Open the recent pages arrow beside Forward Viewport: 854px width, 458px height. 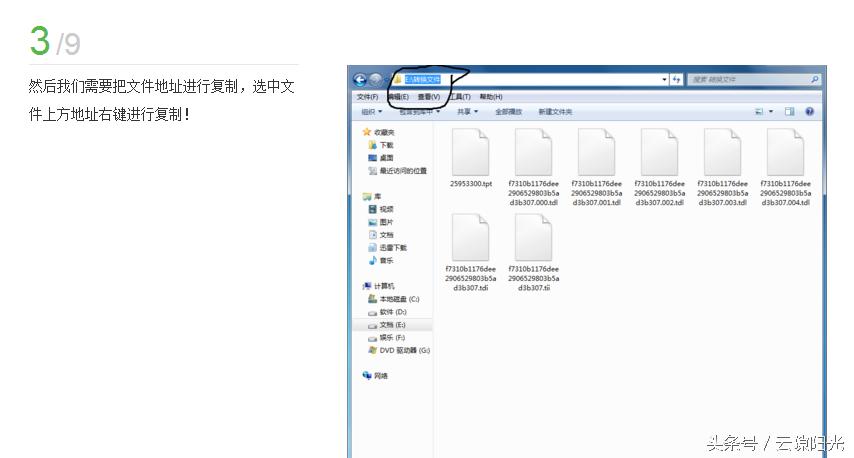[x=386, y=80]
